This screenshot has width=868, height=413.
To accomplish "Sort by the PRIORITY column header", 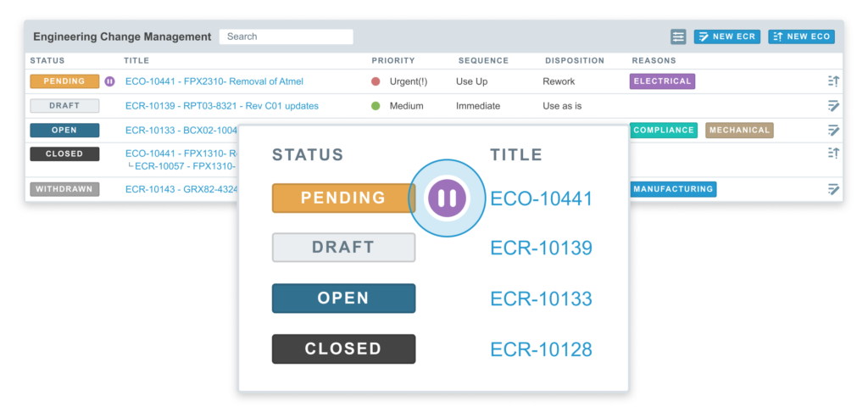I will coord(392,61).
